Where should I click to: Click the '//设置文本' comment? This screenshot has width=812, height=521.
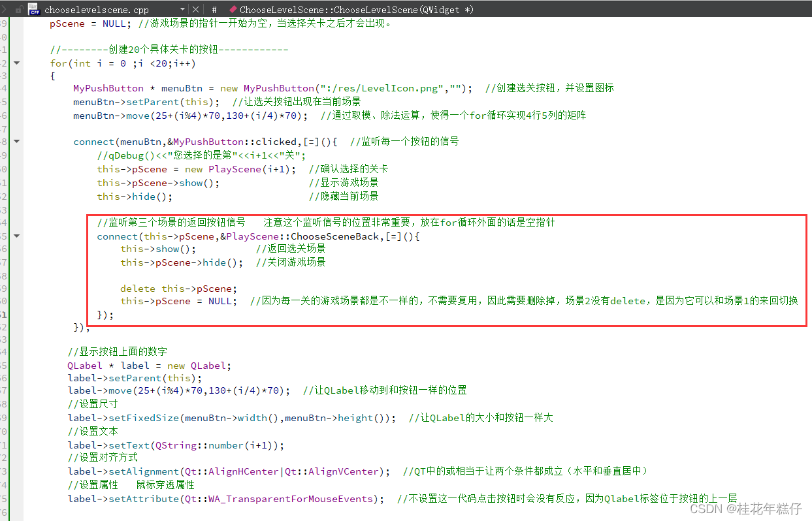click(x=93, y=432)
